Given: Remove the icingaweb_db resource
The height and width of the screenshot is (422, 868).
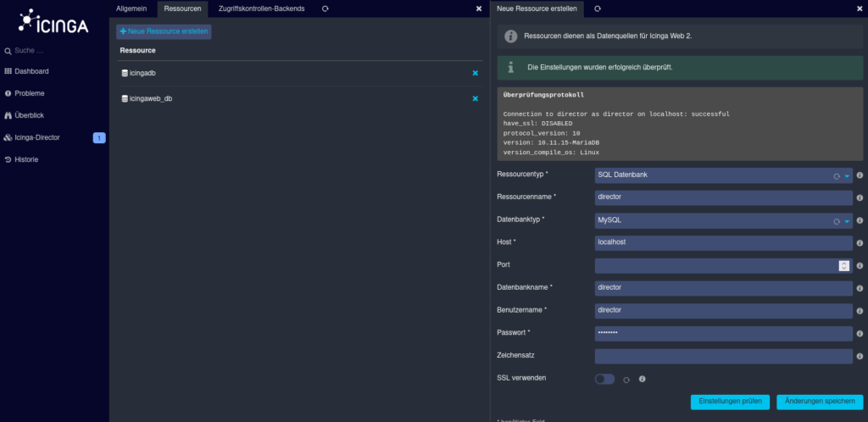Looking at the screenshot, I should 475,98.
